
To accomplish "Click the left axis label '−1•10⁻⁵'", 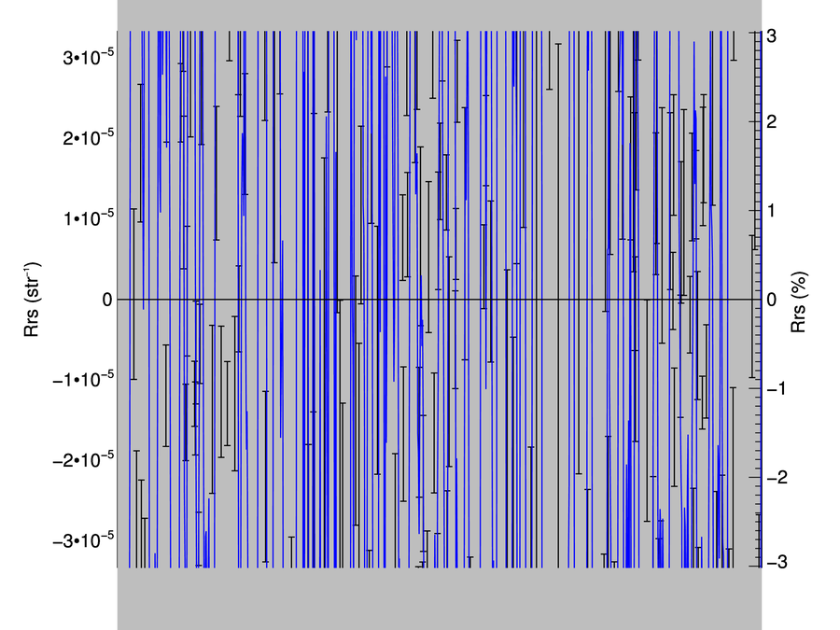I will pyautogui.click(x=83, y=379).
